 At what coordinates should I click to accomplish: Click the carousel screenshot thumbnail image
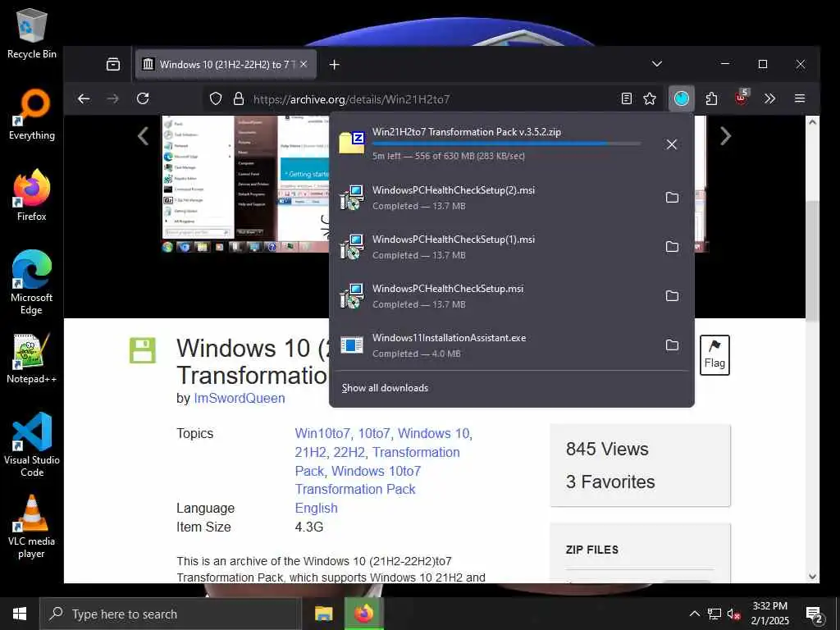point(246,183)
